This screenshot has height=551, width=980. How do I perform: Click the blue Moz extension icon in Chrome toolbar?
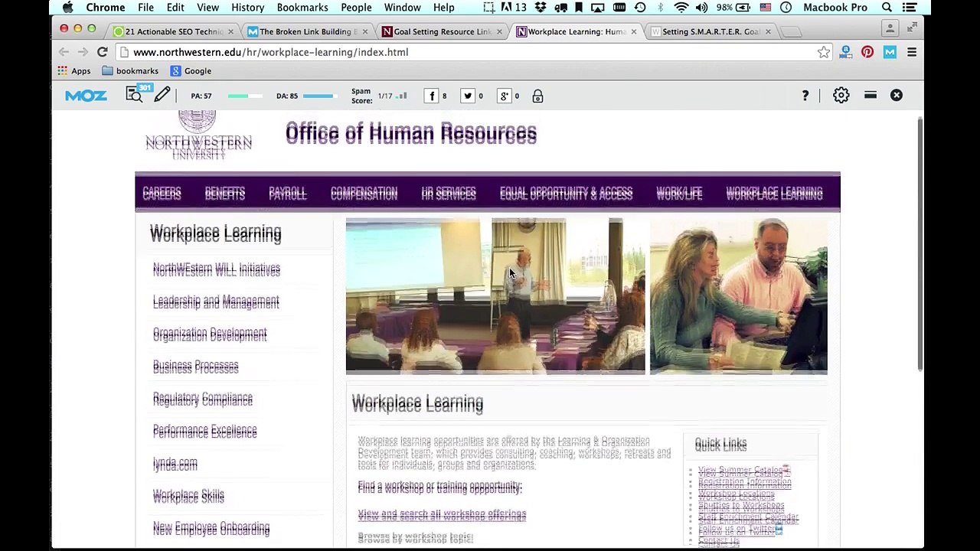[x=890, y=52]
